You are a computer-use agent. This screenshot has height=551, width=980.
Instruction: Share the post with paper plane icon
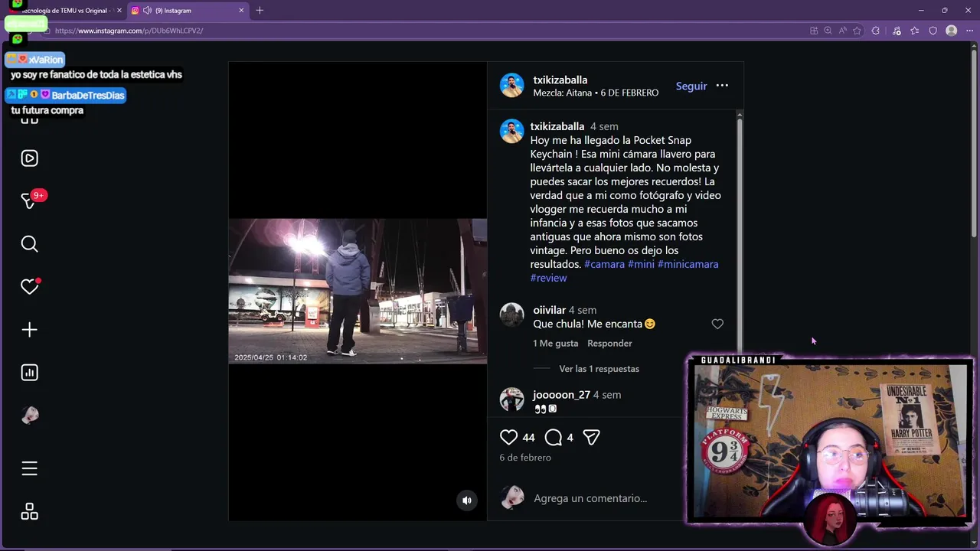(x=591, y=437)
